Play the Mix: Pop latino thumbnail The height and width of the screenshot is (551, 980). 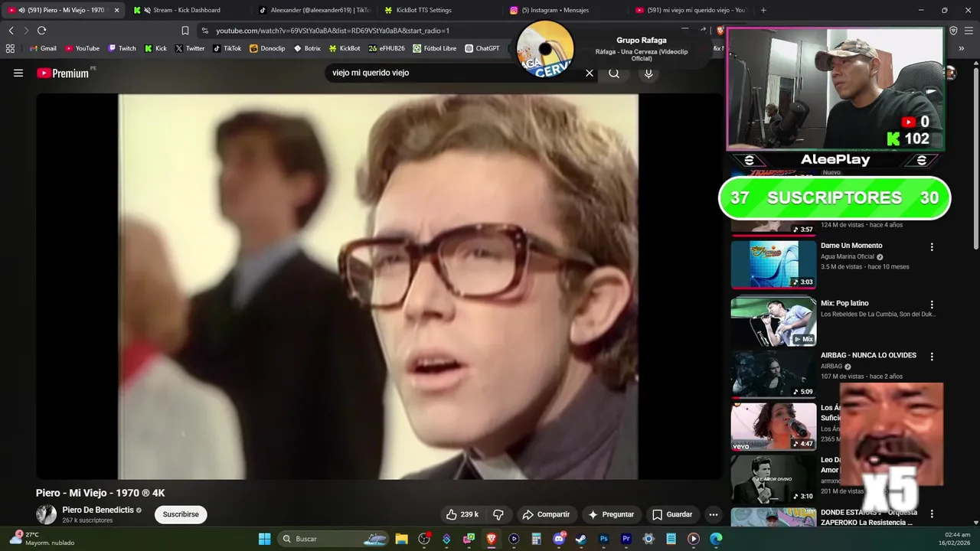(773, 321)
